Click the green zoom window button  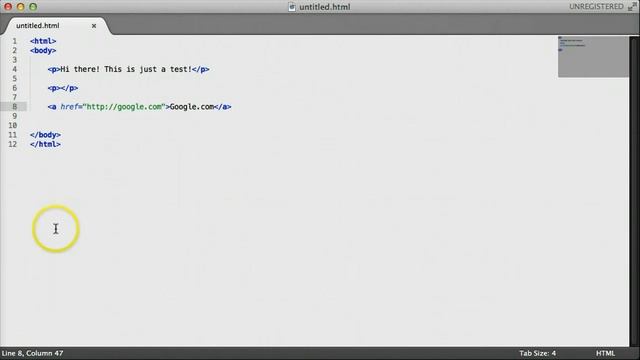tap(33, 7)
